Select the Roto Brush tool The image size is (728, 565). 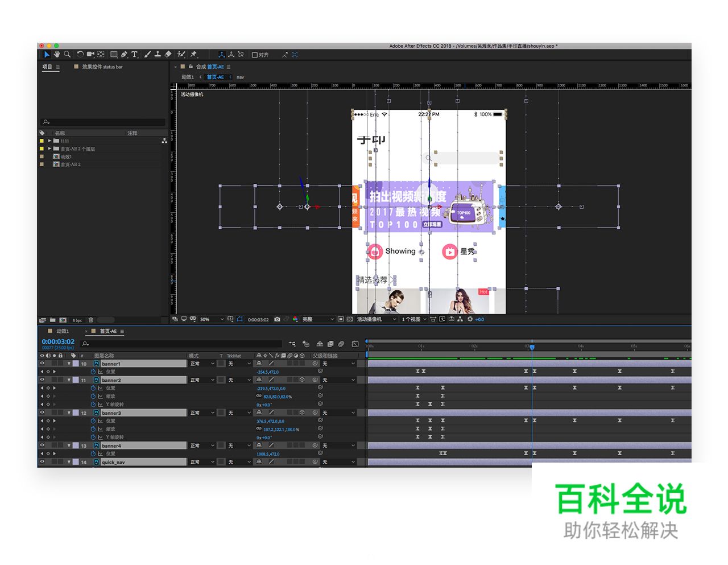[x=181, y=54]
